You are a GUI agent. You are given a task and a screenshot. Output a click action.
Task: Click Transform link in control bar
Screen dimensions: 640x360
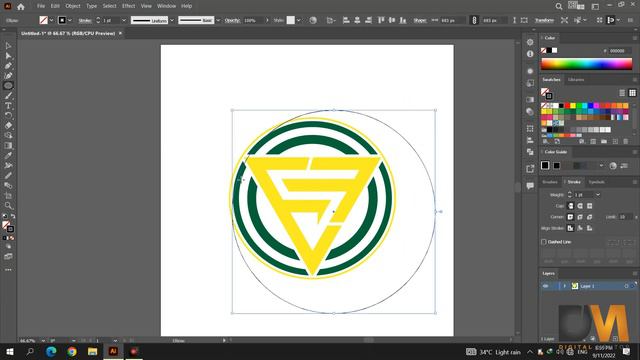(544, 20)
